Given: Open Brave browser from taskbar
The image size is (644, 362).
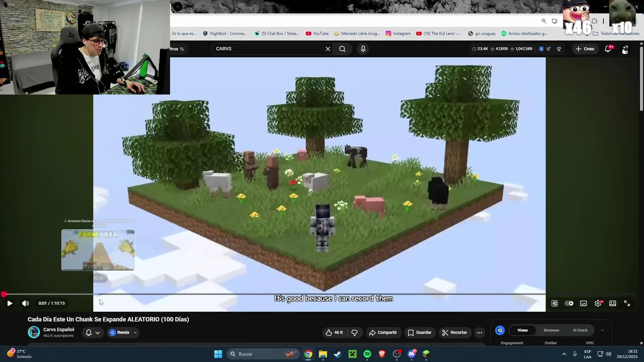Looking at the screenshot, I should [x=382, y=354].
